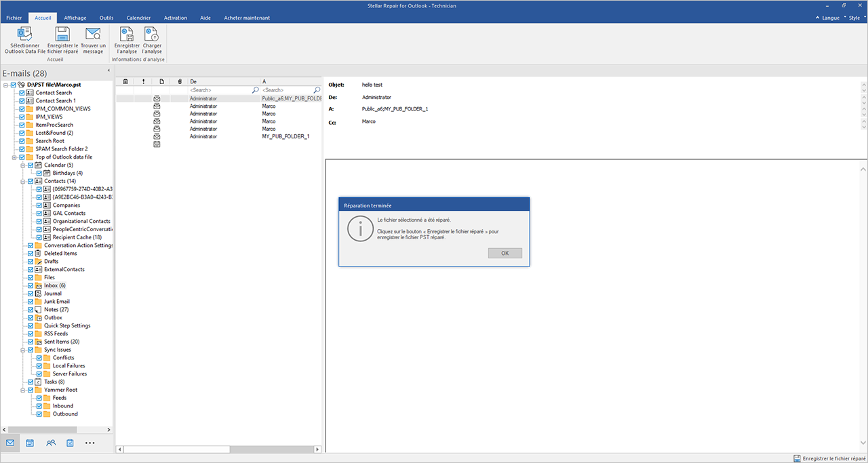Collapse the Yammer Root folder node

click(x=22, y=390)
